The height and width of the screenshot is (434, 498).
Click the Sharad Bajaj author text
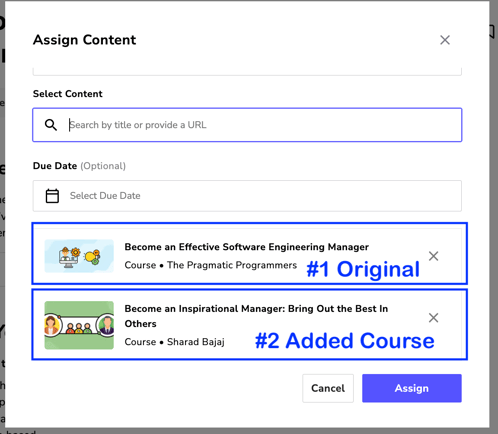[x=196, y=342]
